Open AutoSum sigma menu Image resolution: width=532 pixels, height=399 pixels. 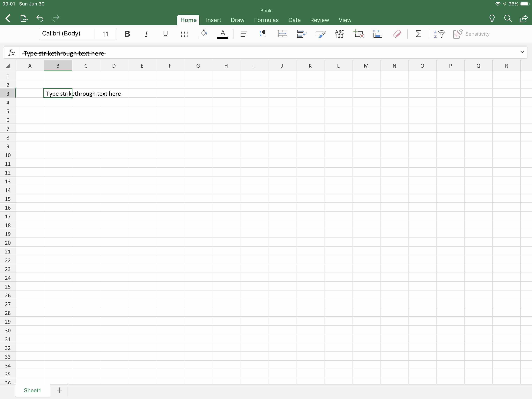[x=418, y=34]
